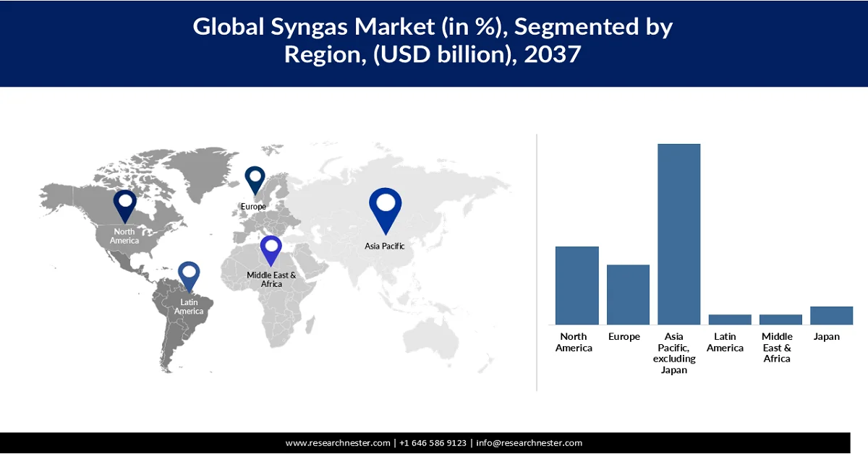Select the 'Europe' label on the map
The height and width of the screenshot is (454, 868).
click(x=253, y=207)
